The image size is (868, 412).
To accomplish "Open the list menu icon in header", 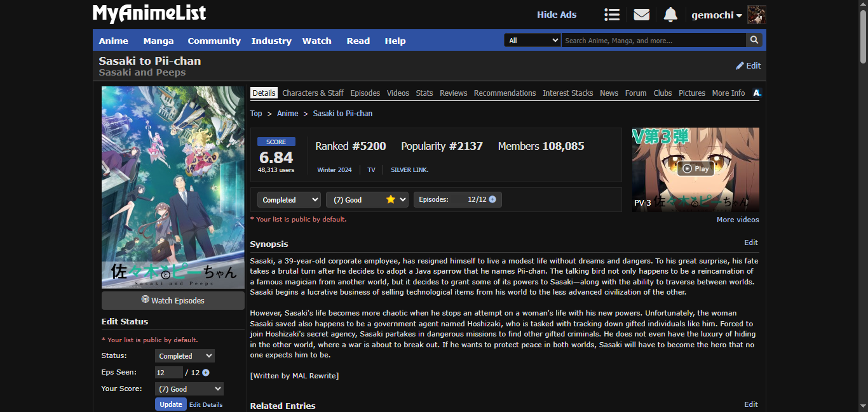I will tap(612, 15).
